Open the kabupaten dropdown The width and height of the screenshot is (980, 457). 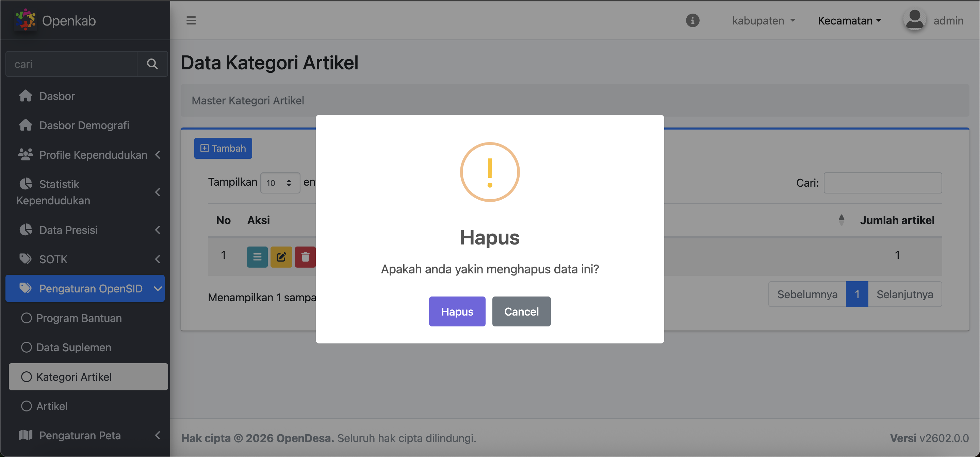pos(764,20)
